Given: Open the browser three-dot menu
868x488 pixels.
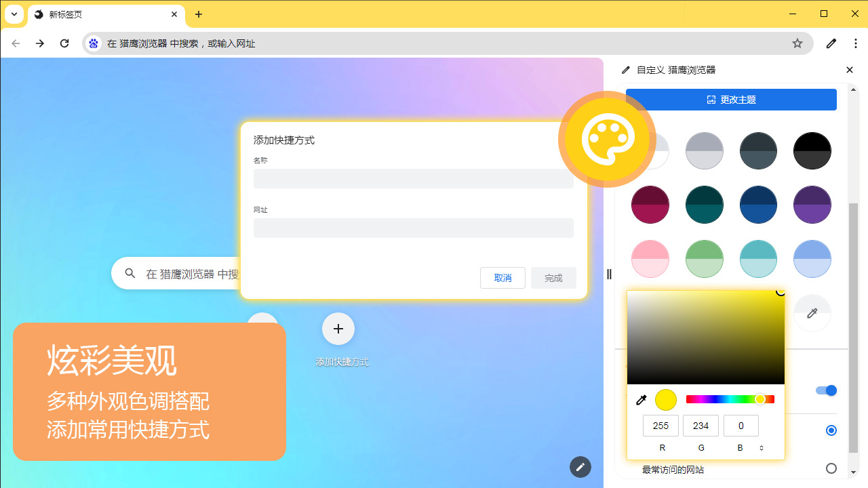Looking at the screenshot, I should click(857, 43).
